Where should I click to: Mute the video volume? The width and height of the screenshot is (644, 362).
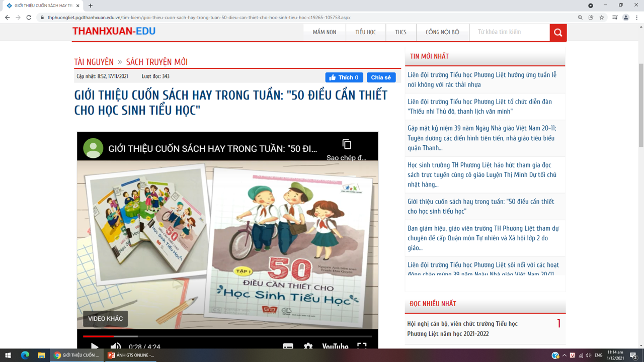(116, 346)
